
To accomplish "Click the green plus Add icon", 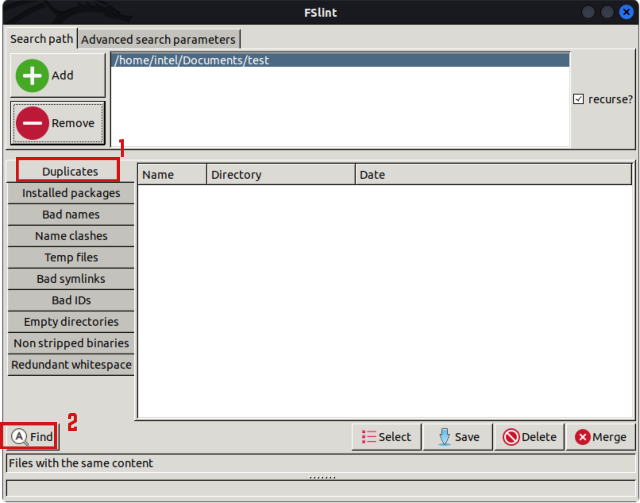I will (33, 75).
